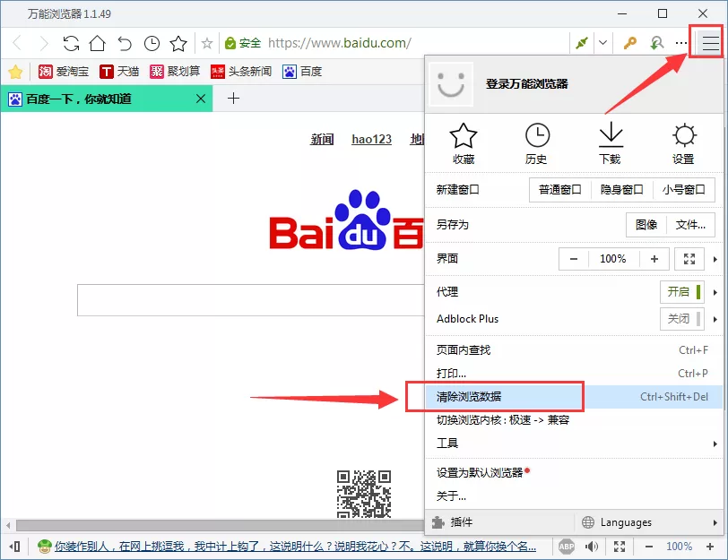Expand 界面 submenu arrow
The width and height of the screenshot is (728, 560).
715,259
